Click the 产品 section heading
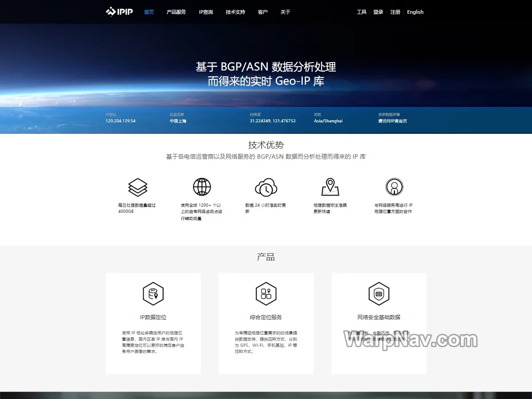532x399 pixels. tap(266, 257)
